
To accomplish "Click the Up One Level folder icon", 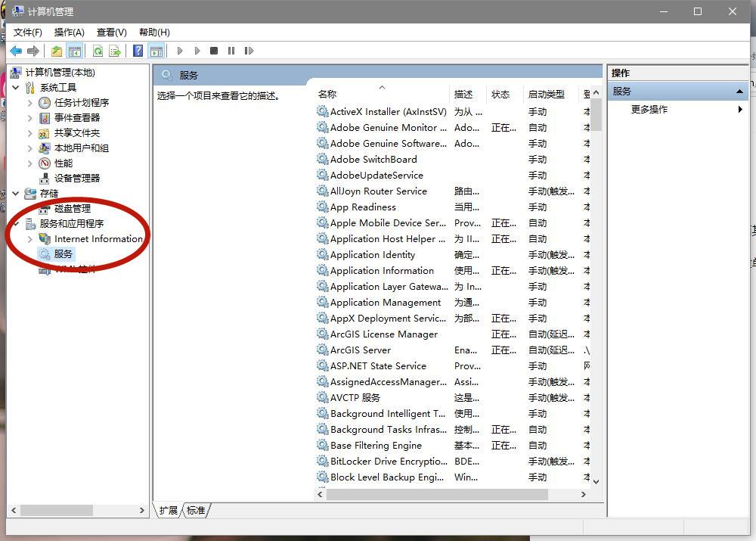I will point(57,51).
